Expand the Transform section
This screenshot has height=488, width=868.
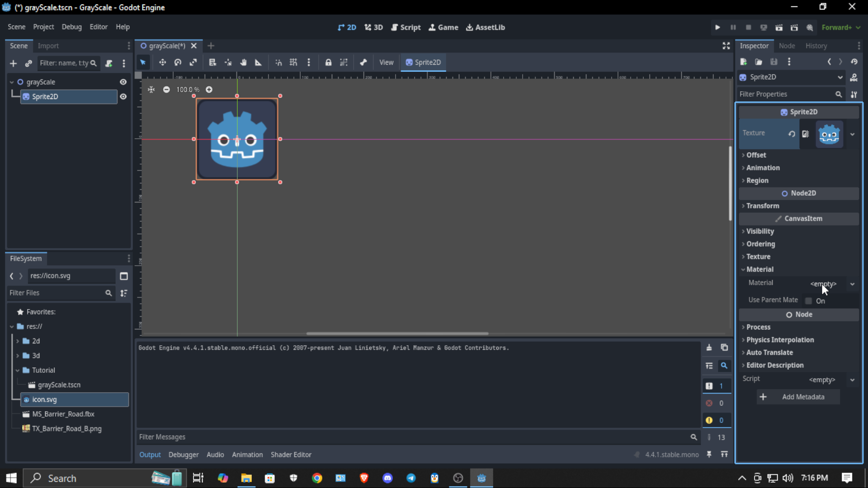pos(763,206)
